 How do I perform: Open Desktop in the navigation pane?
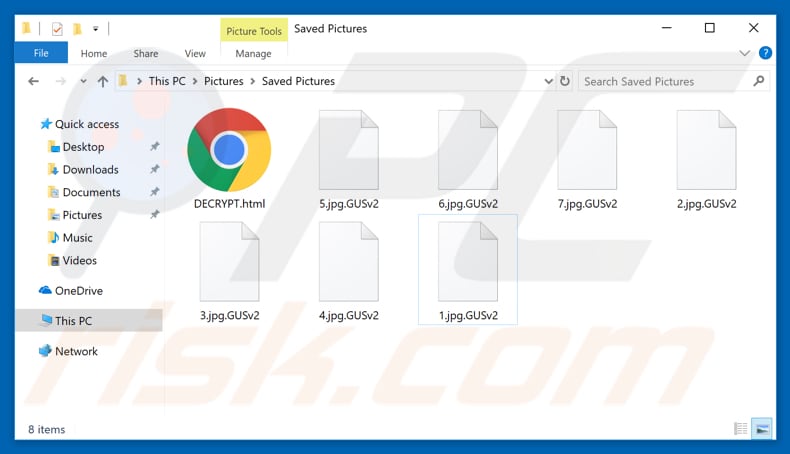point(83,147)
